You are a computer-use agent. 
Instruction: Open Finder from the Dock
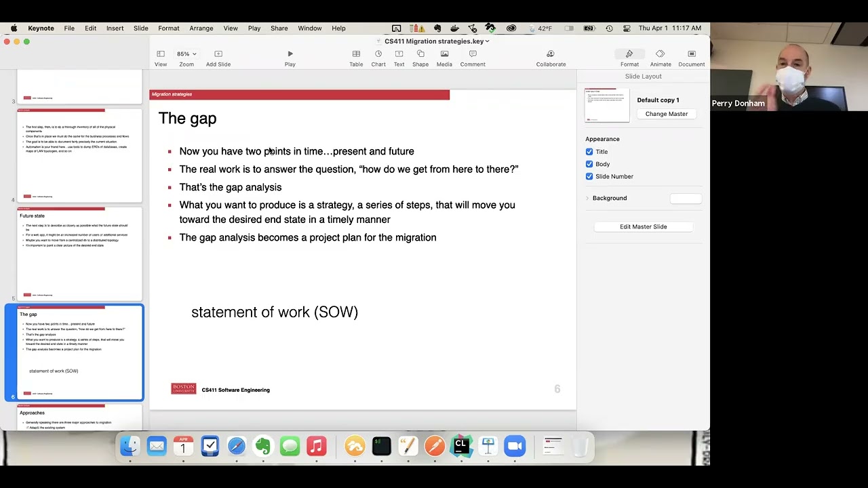130,446
